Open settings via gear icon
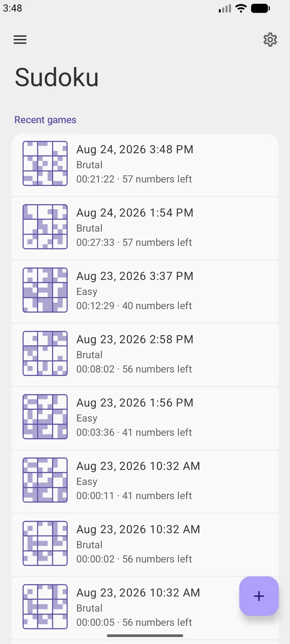Image resolution: width=290 pixels, height=644 pixels. coord(270,39)
